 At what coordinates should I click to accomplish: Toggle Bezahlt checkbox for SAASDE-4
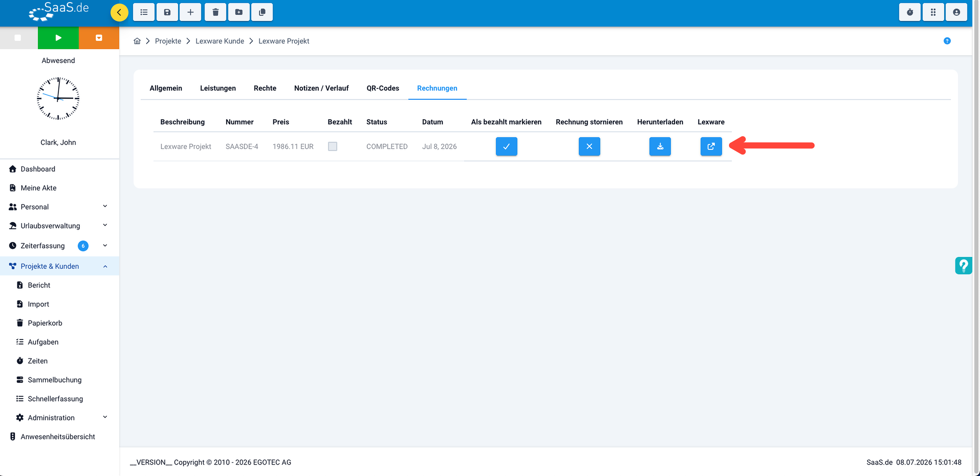coord(332,146)
